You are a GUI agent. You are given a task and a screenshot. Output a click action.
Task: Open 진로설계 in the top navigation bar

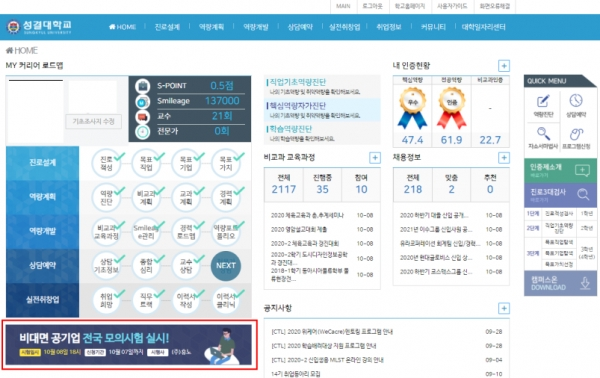167,27
